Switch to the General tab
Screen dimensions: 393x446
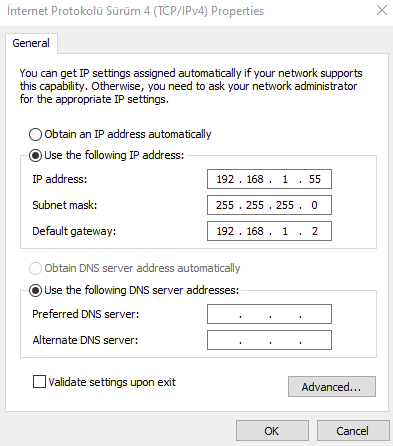click(31, 43)
